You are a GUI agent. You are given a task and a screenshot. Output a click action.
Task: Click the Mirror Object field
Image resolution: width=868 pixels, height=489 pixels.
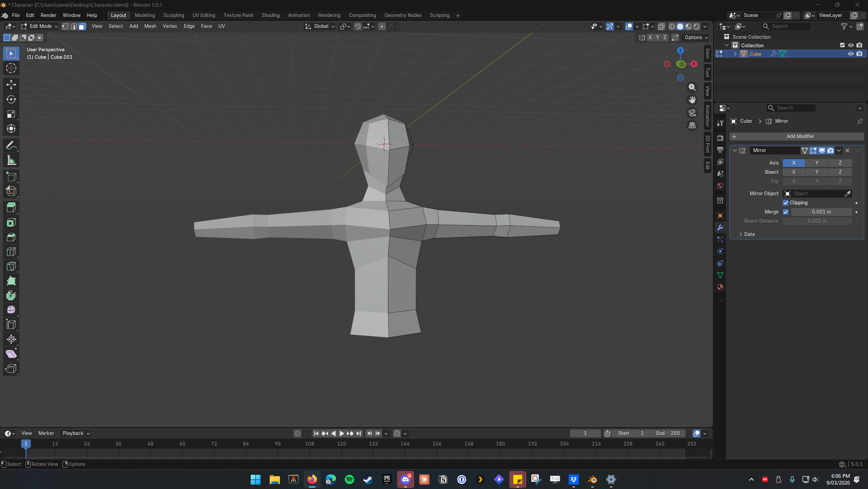[817, 193]
